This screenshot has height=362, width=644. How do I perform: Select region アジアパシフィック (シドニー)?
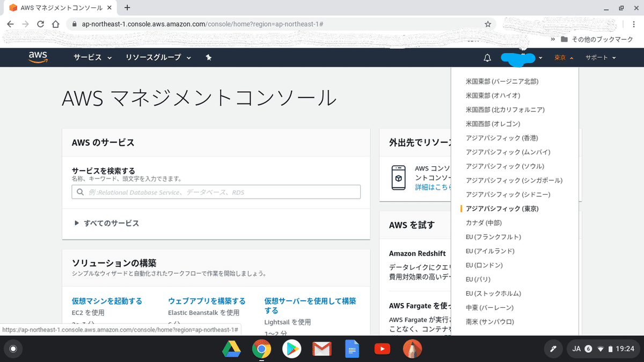pos(508,194)
